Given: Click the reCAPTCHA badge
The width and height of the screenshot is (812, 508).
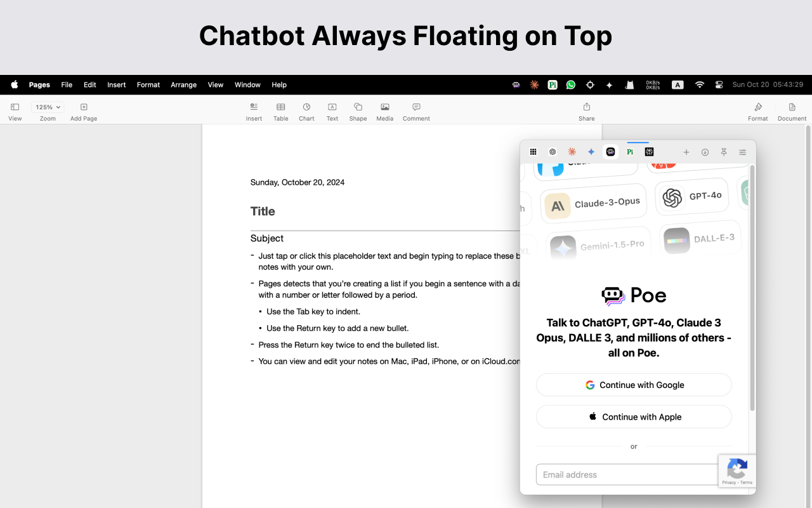Looking at the screenshot, I should click(x=737, y=471).
